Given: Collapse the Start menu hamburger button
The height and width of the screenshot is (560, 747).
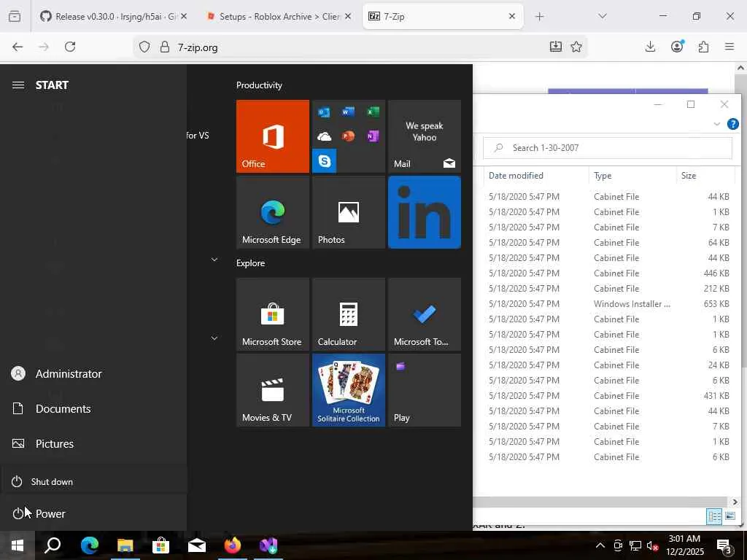Looking at the screenshot, I should [x=18, y=85].
